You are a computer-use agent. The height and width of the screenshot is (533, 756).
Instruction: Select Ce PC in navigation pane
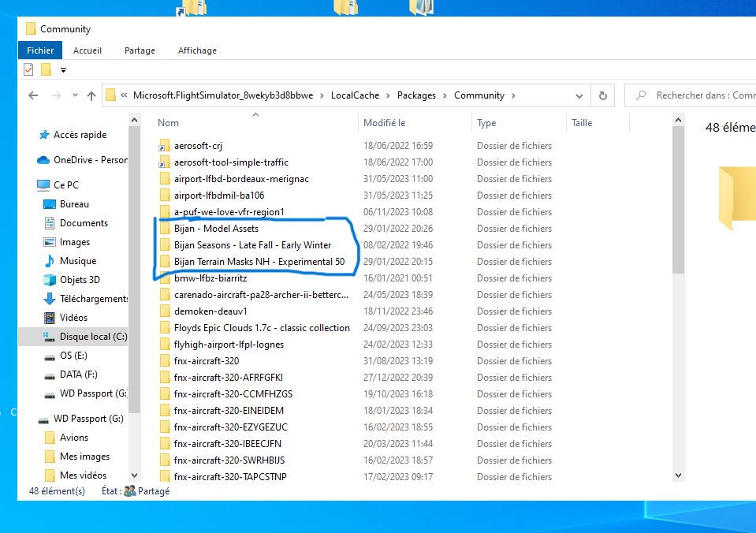coord(58,184)
